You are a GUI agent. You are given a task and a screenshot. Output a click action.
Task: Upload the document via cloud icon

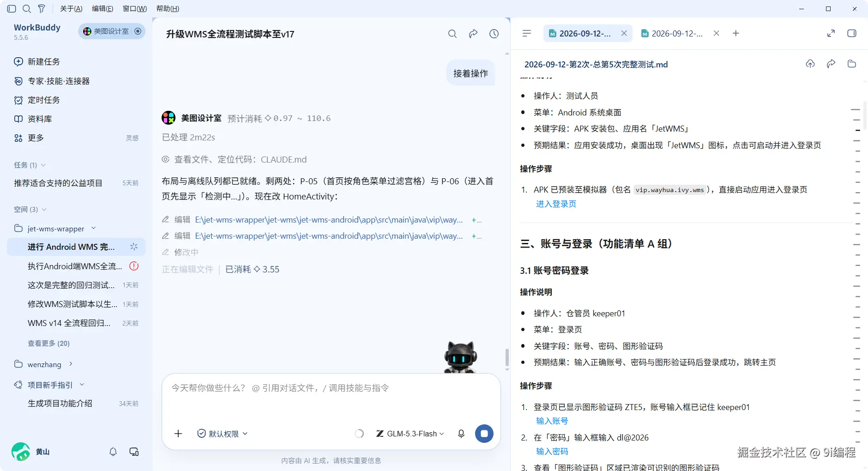810,64
